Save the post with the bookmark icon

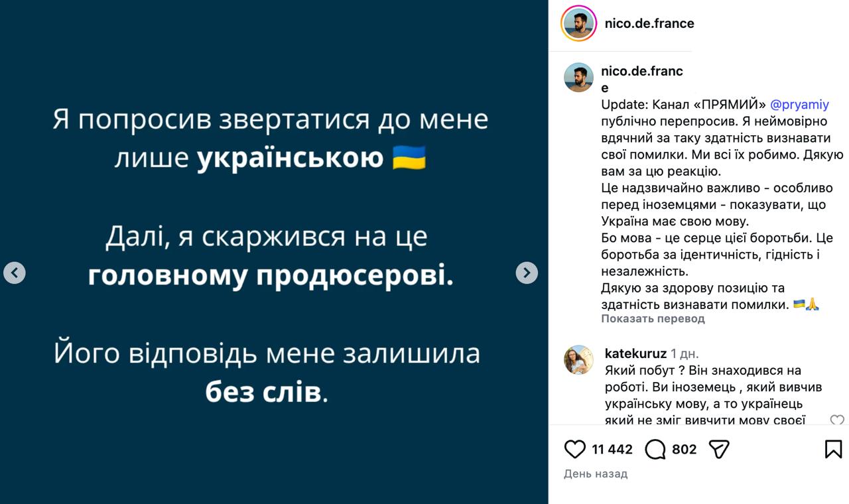[833, 449]
